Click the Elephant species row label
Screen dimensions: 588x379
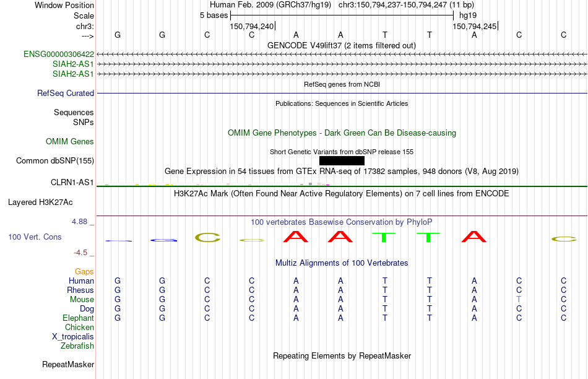click(79, 318)
